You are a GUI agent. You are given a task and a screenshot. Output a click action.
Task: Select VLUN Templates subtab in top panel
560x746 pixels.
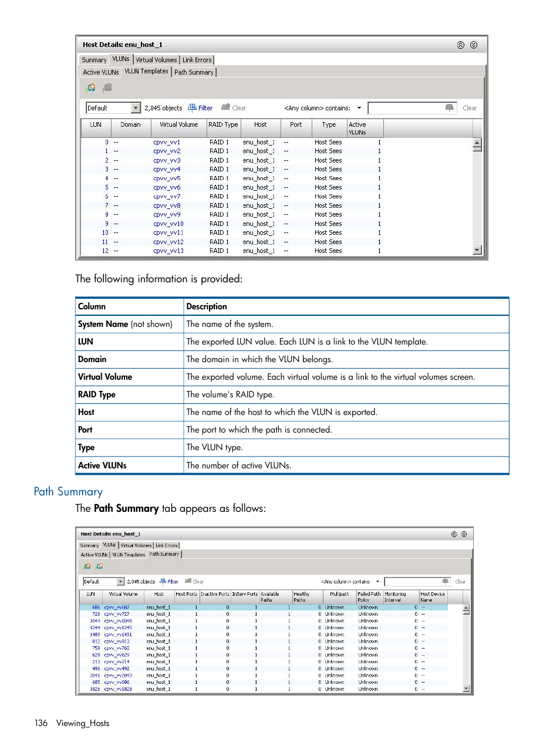[x=146, y=72]
